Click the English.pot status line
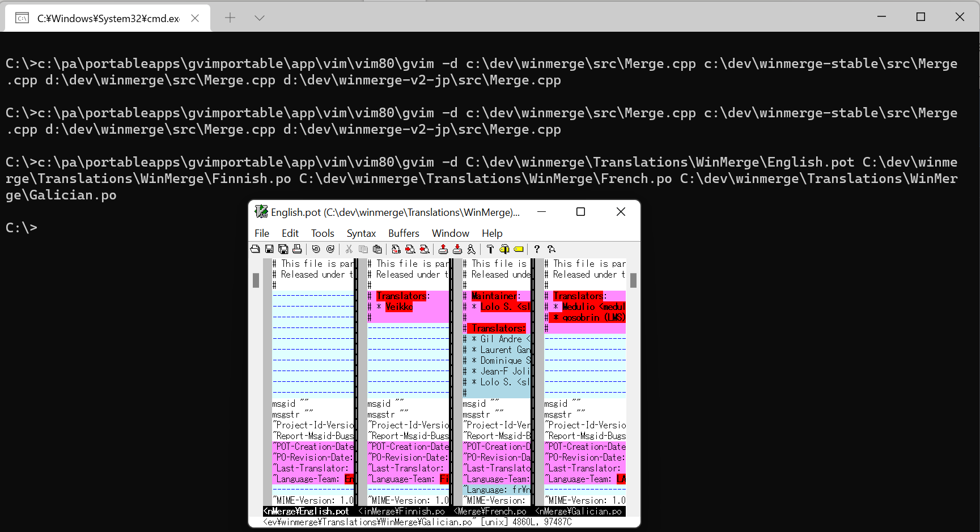This screenshot has height=532, width=980. tap(309, 511)
